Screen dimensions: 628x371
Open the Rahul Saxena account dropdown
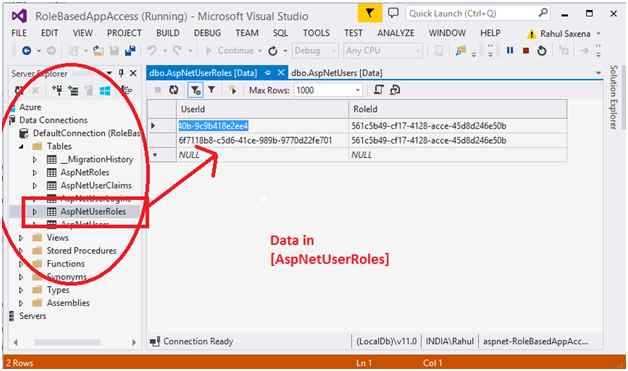[598, 34]
